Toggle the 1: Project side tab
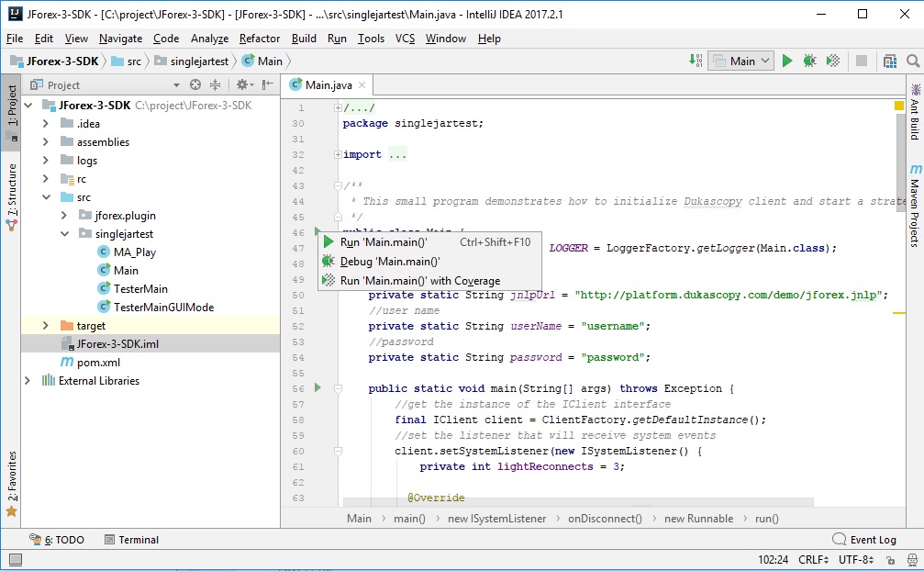Screen dimensions: 924x571 pos(12,113)
